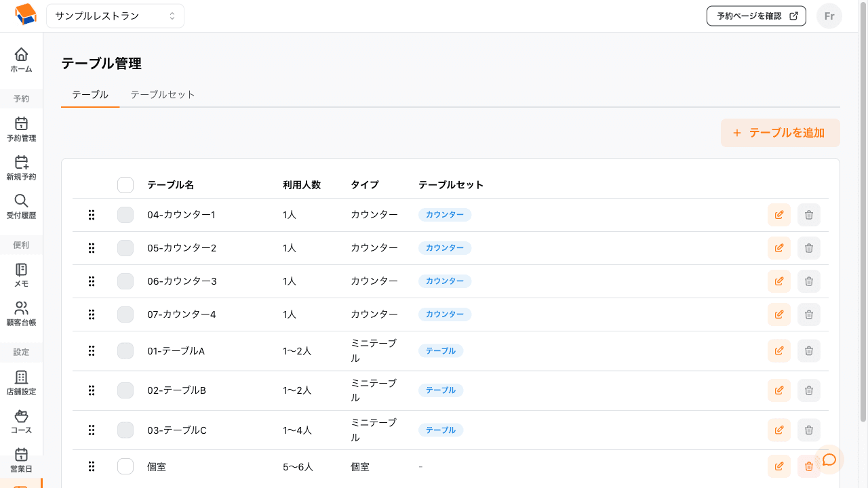Open 予約ページを確認 in a new window
This screenshot has width=868, height=488.
755,16
